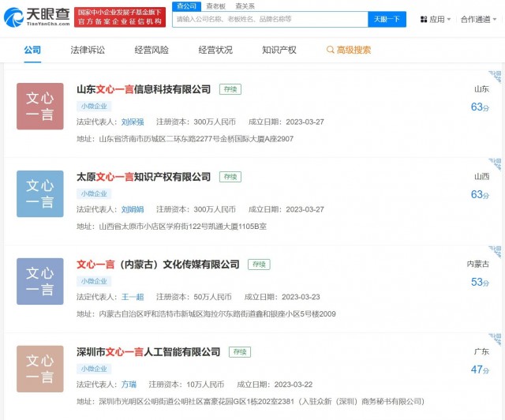
Task: Select the 查公司 search tab
Action: (x=186, y=6)
